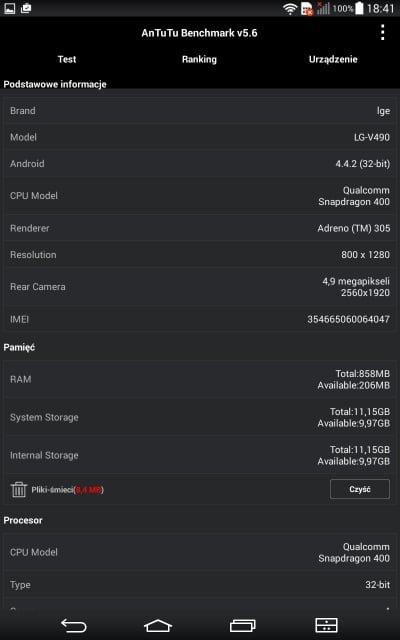Open recent apps overview icon
Screen dimensions: 400x640
click(243, 625)
